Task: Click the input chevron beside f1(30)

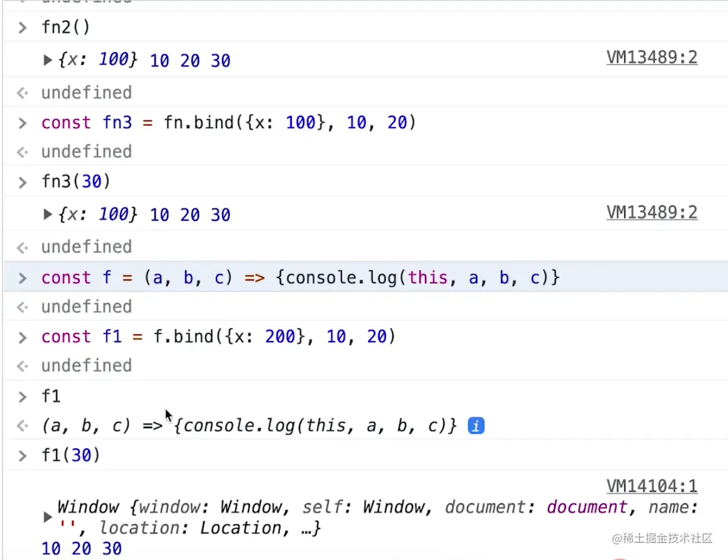Action: (x=23, y=456)
